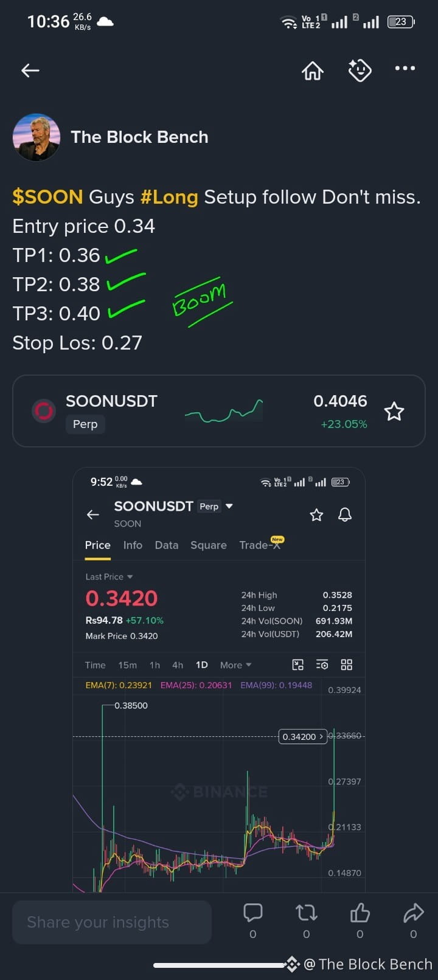
Task: Tap the Share your insights field
Action: [112, 922]
